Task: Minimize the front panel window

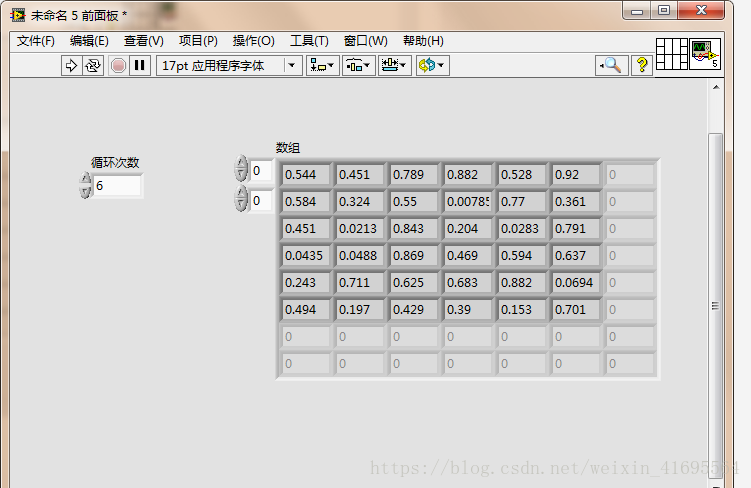Action: (x=637, y=11)
